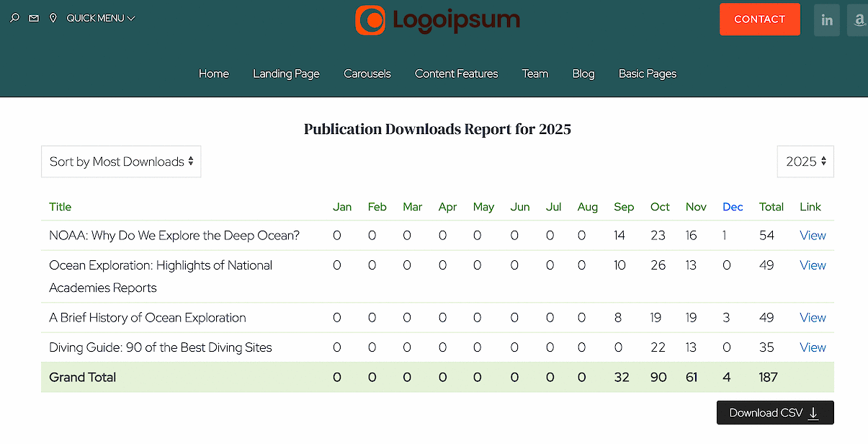The height and width of the screenshot is (444, 868).
Task: Click the Download CSV button
Action: (775, 413)
